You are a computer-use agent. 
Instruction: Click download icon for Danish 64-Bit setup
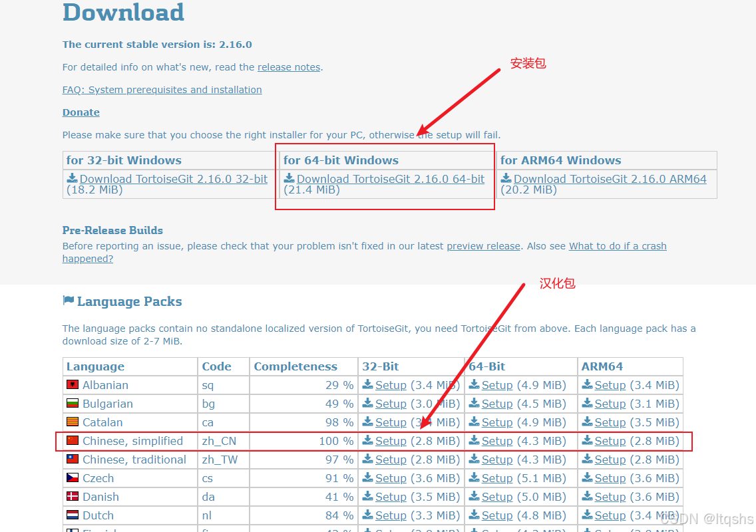pyautogui.click(x=474, y=496)
